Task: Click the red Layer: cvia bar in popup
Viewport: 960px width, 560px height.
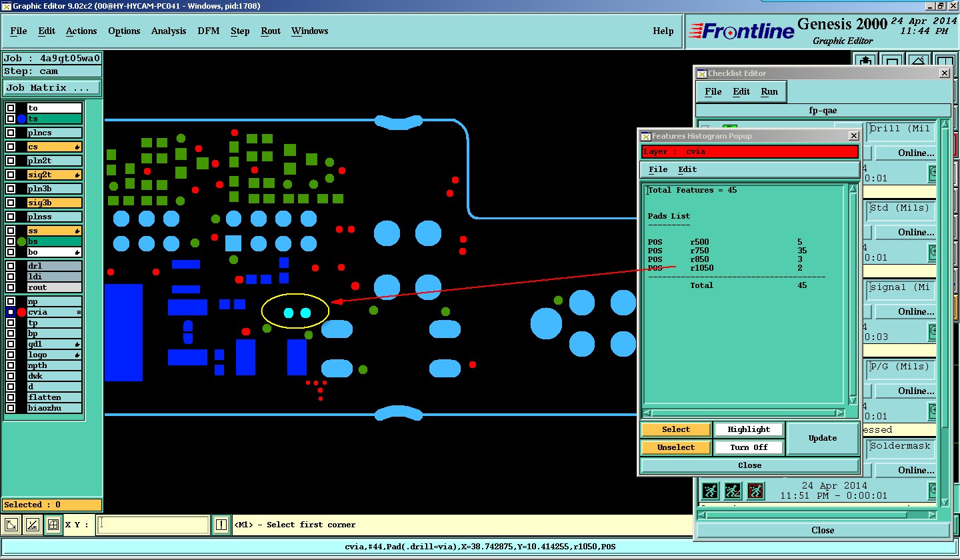Action: pyautogui.click(x=750, y=152)
